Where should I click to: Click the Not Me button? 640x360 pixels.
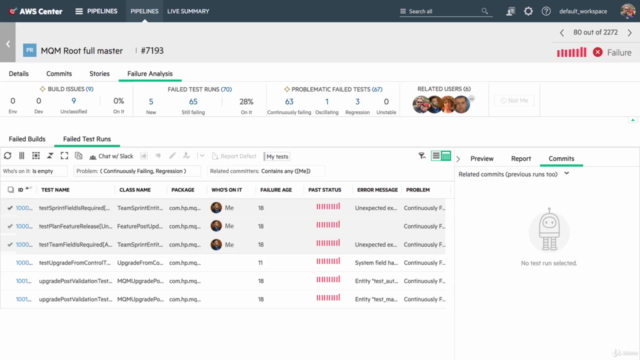pos(514,100)
